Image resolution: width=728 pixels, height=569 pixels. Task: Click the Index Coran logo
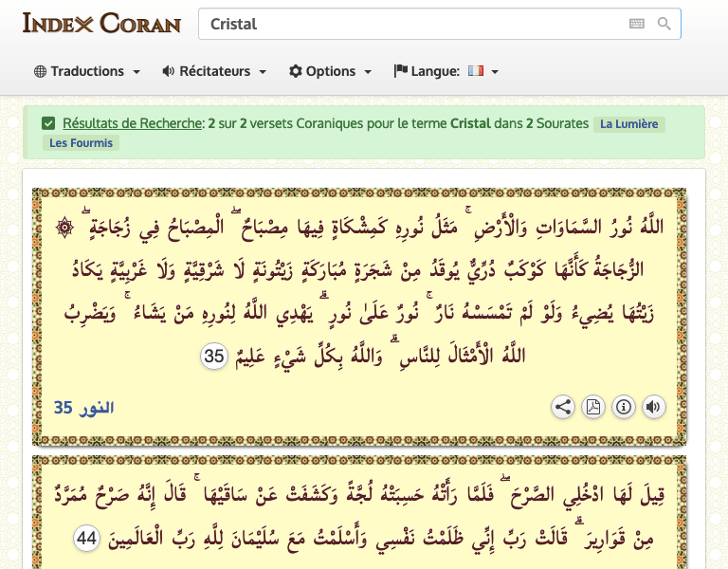pos(101,23)
